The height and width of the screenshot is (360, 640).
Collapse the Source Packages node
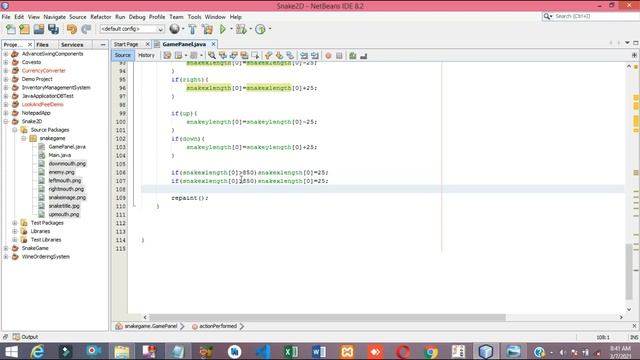coord(15,130)
